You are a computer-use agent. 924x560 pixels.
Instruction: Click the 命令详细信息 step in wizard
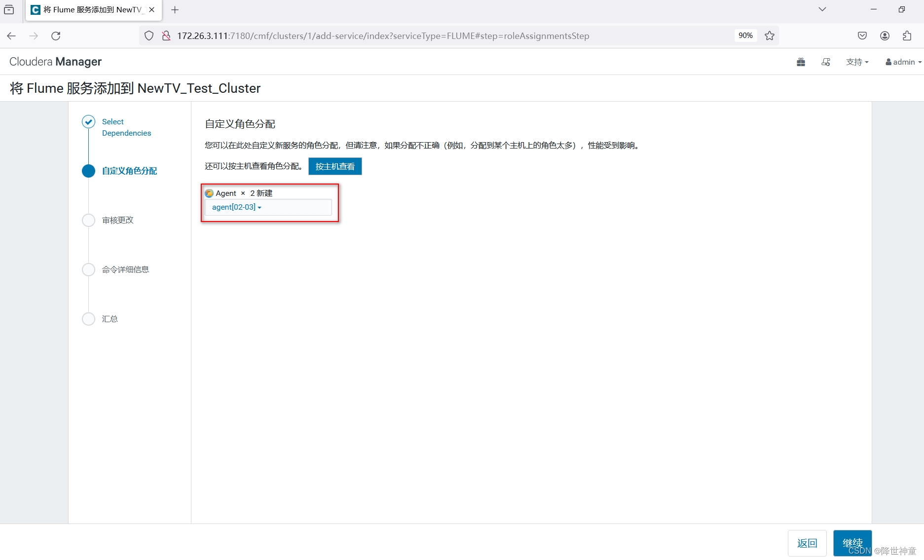click(125, 269)
